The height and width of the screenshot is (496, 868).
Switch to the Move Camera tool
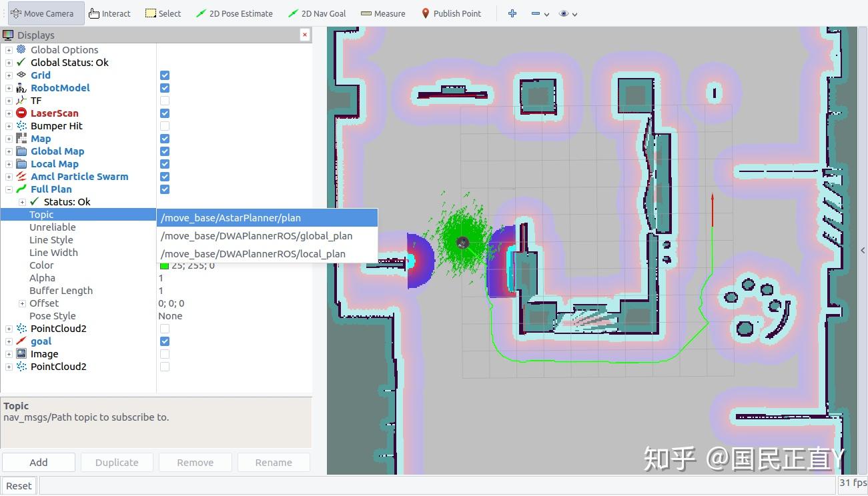pos(43,13)
